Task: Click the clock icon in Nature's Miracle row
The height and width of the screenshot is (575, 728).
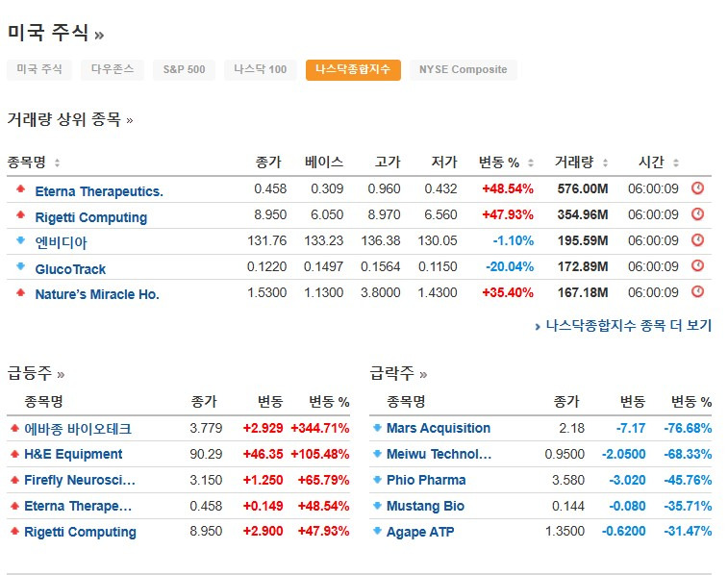Action: tap(697, 291)
